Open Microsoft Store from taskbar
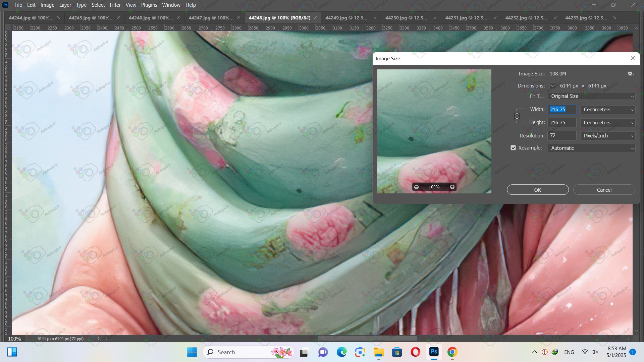Image resolution: width=644 pixels, height=362 pixels. point(397,352)
